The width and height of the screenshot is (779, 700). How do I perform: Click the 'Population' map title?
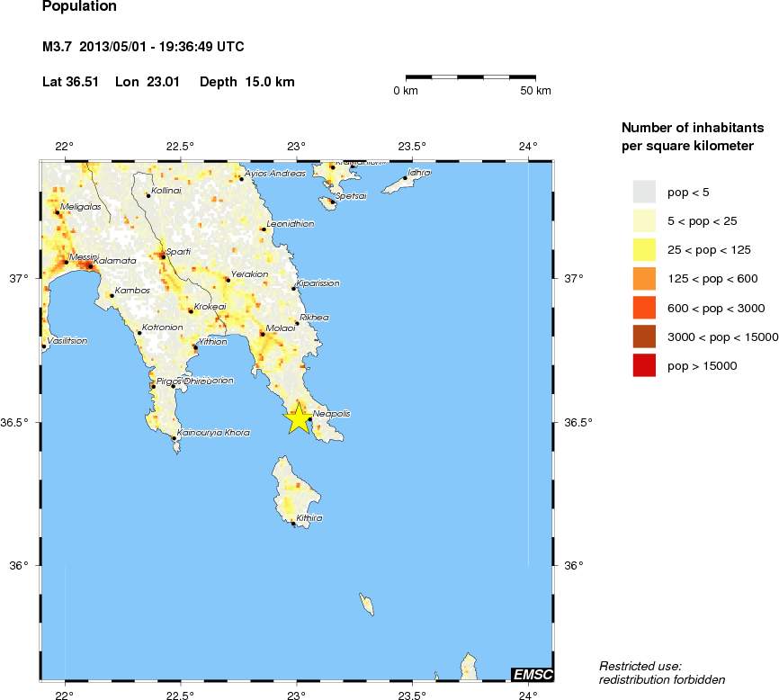(x=79, y=7)
